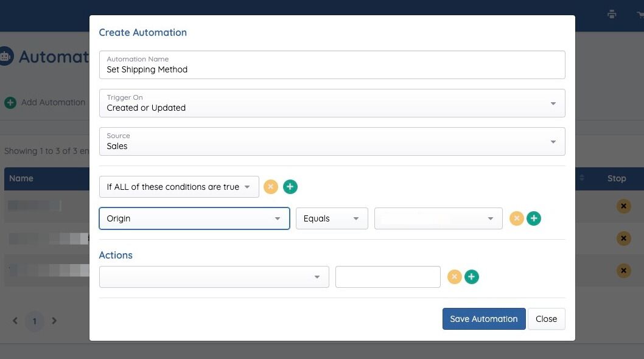
Task: Open the Trigger On dropdown
Action: (x=332, y=103)
